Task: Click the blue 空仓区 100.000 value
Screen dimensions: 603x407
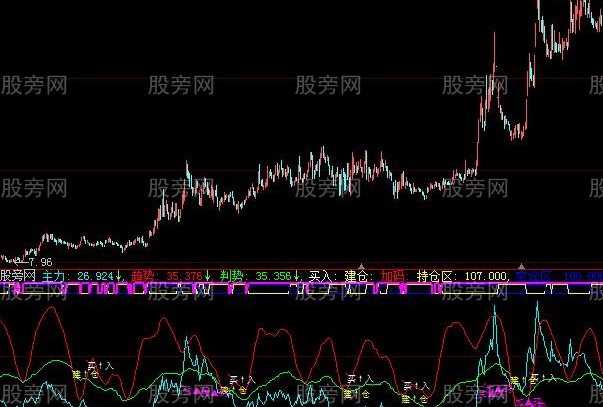Action: [x=559, y=276]
